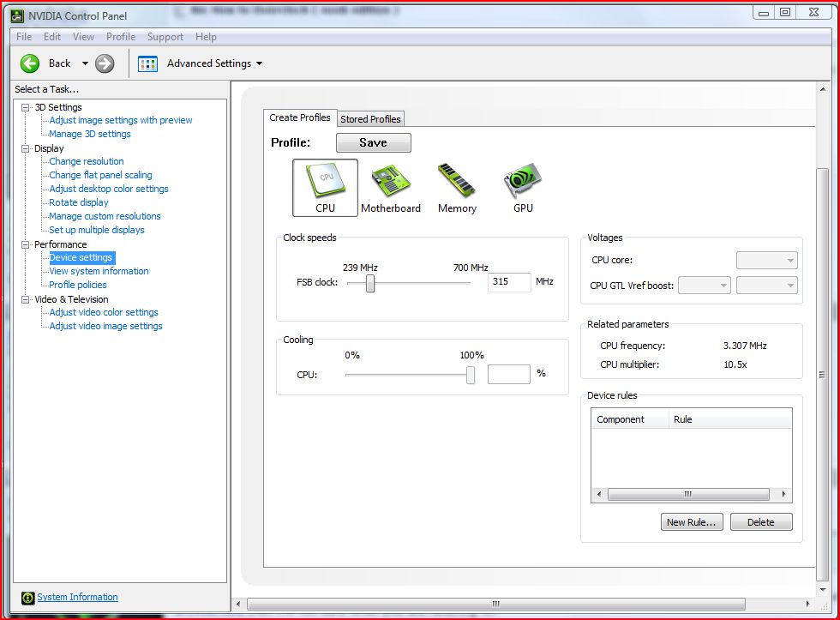
Task: Open the View menu
Action: pyautogui.click(x=84, y=36)
